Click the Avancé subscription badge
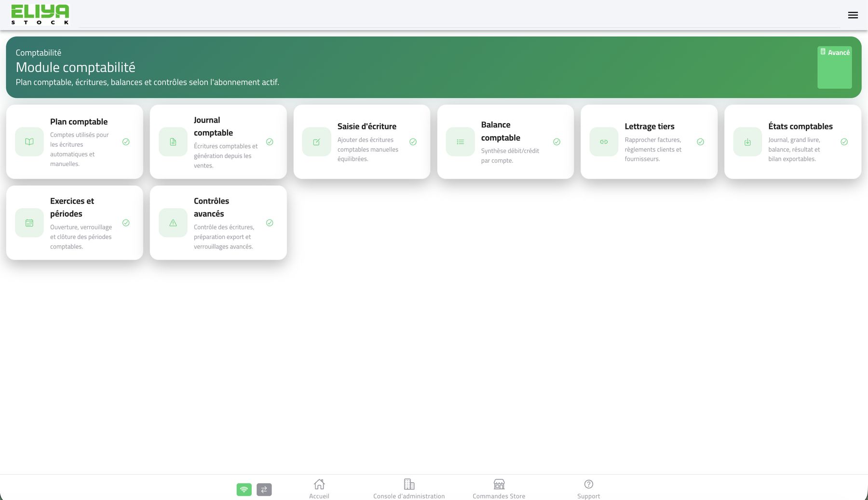 [x=835, y=67]
